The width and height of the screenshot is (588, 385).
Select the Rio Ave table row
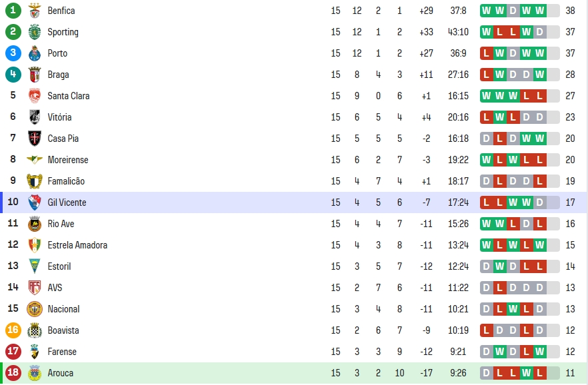294,224
